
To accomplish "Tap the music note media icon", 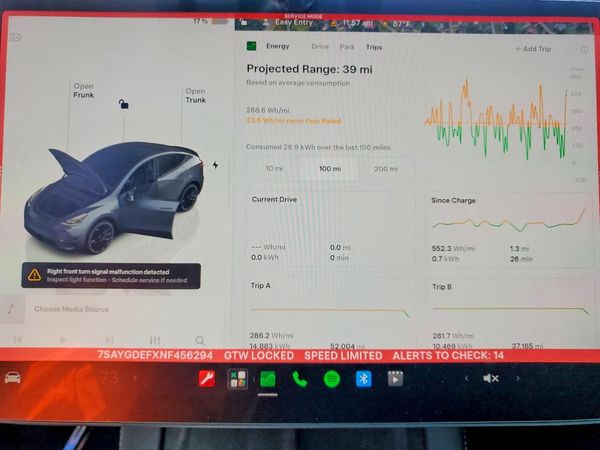I will tap(12, 308).
